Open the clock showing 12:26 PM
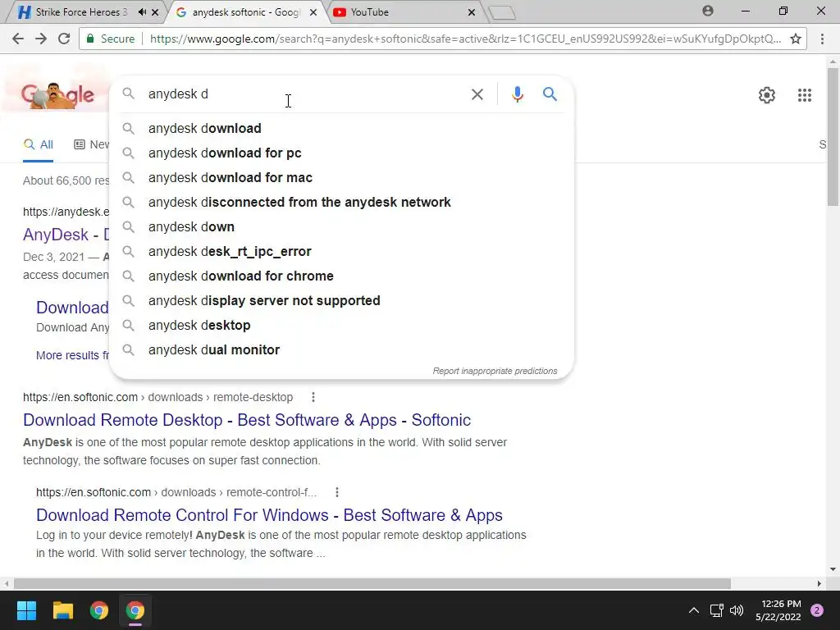Viewport: 840px width, 630px height. 778,610
